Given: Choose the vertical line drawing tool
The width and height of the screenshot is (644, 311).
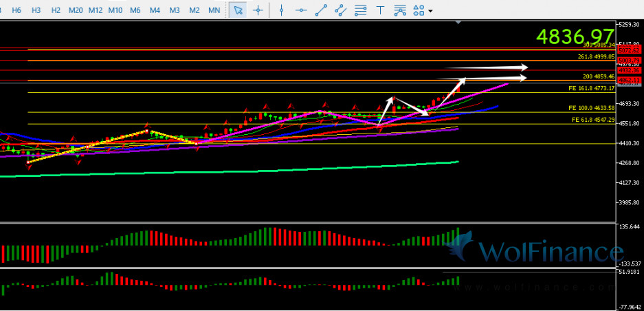Looking at the screenshot, I should coord(280,10).
